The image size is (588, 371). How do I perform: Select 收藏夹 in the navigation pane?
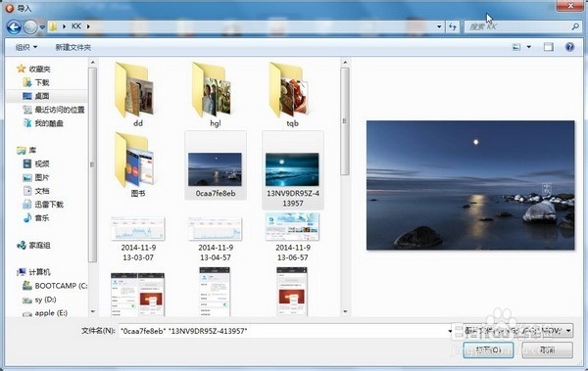point(33,69)
